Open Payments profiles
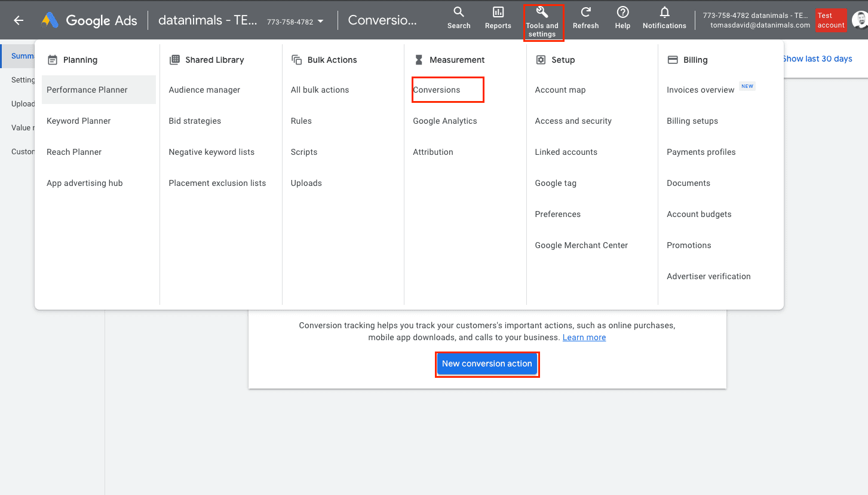The image size is (868, 495). pyautogui.click(x=701, y=152)
